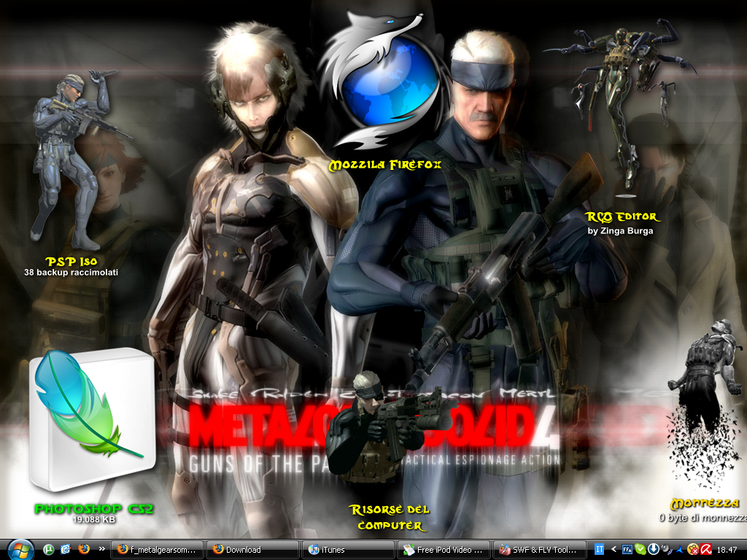The width and height of the screenshot is (747, 560).
Task: Click the Windows Start orb
Action: (20, 550)
